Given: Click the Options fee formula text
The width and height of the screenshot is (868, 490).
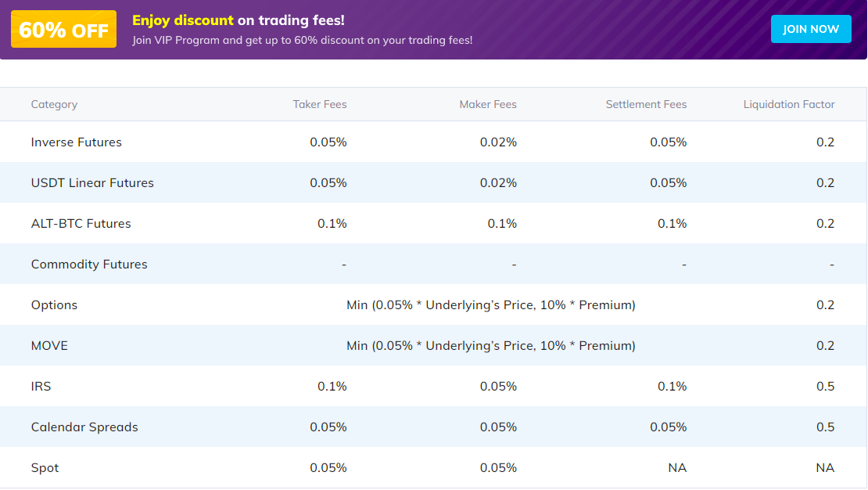Looking at the screenshot, I should coord(491,304).
